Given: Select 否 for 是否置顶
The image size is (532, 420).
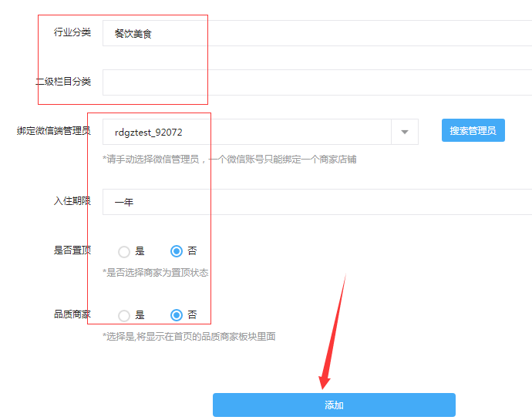Looking at the screenshot, I should coord(177,251).
